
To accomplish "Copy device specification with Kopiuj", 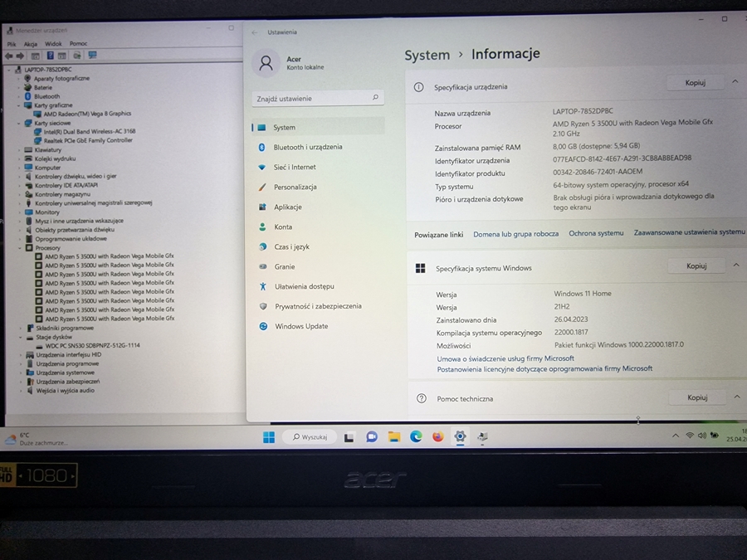I will (695, 83).
